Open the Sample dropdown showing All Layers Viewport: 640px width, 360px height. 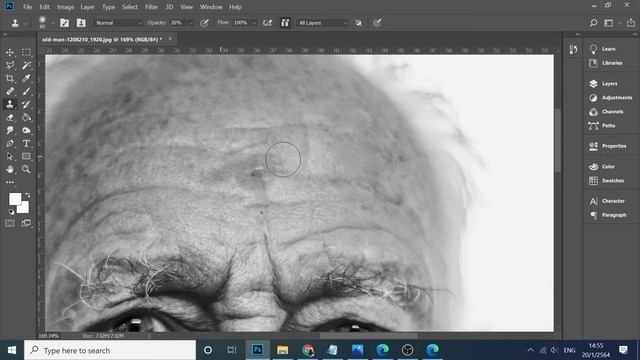click(322, 23)
